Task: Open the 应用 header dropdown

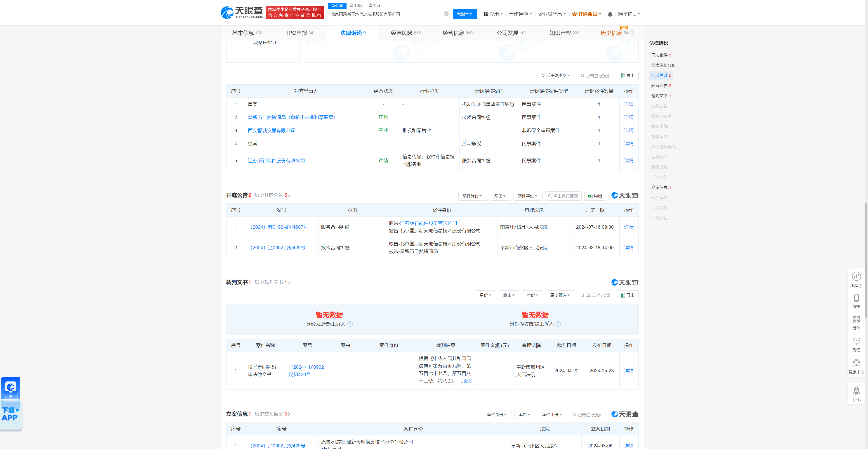Action: (x=493, y=14)
